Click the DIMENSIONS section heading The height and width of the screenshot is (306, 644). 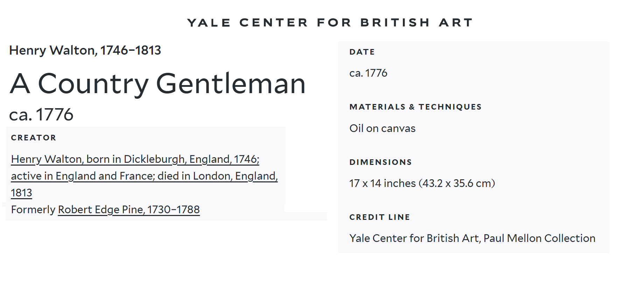(x=380, y=162)
